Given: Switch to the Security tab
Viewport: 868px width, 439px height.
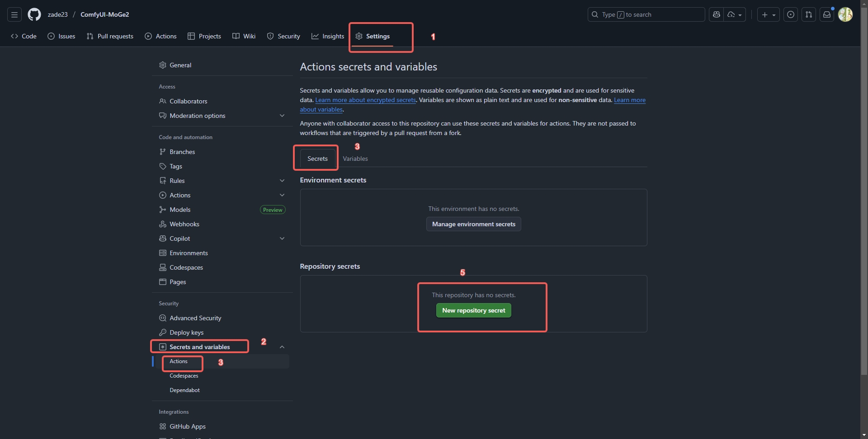Looking at the screenshot, I should [283, 36].
